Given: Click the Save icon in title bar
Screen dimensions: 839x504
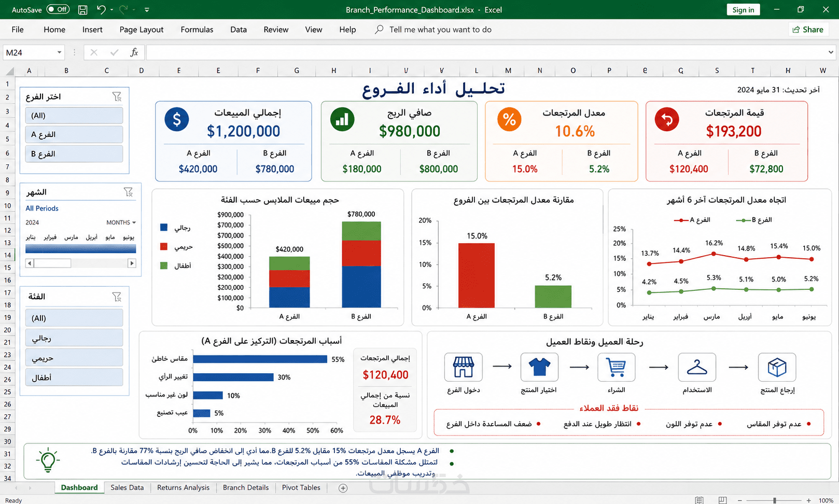Looking at the screenshot, I should [x=82, y=9].
